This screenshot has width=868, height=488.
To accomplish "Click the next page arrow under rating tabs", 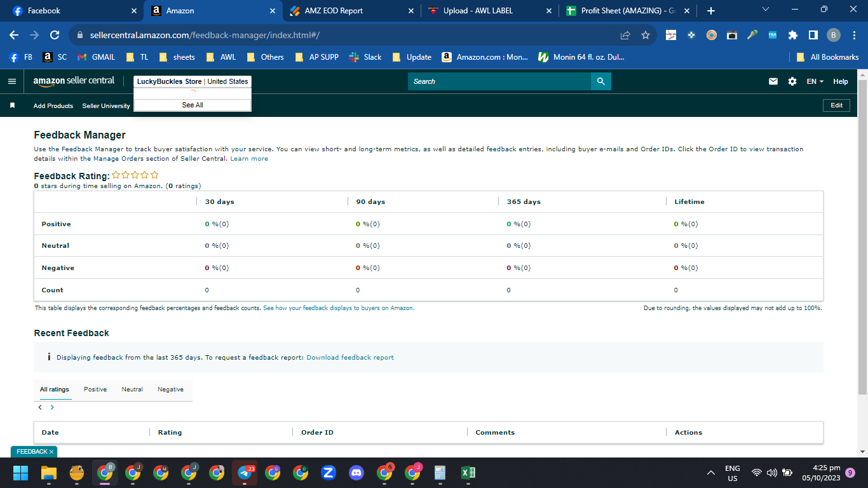I will click(52, 407).
